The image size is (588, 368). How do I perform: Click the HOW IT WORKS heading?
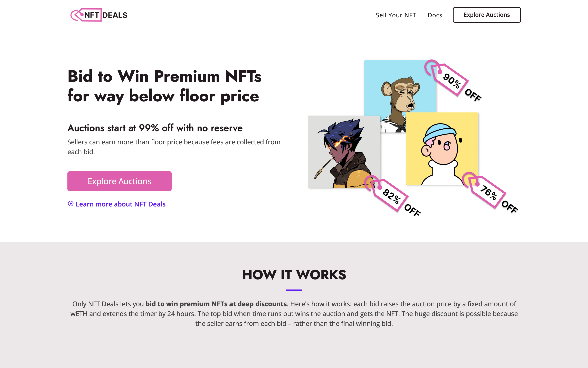click(x=294, y=275)
